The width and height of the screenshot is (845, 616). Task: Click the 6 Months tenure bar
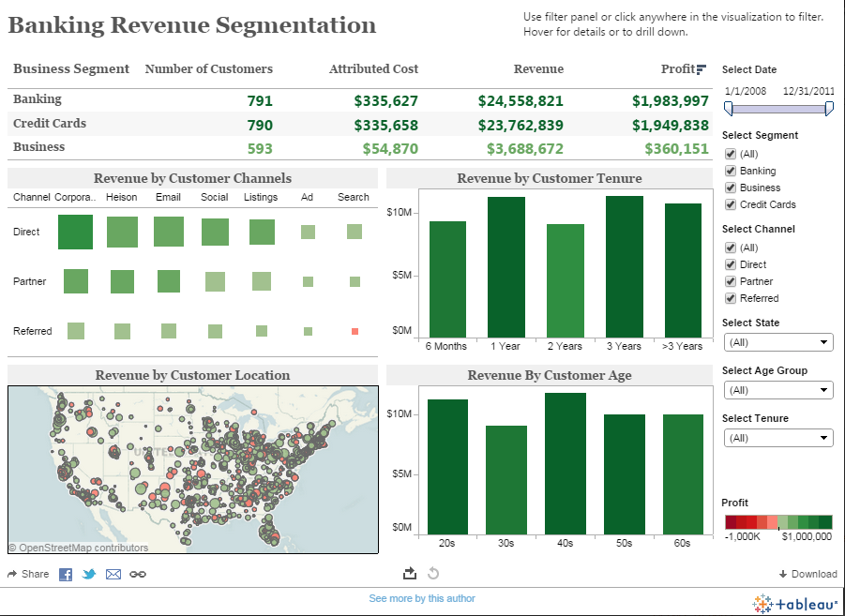pos(448,279)
